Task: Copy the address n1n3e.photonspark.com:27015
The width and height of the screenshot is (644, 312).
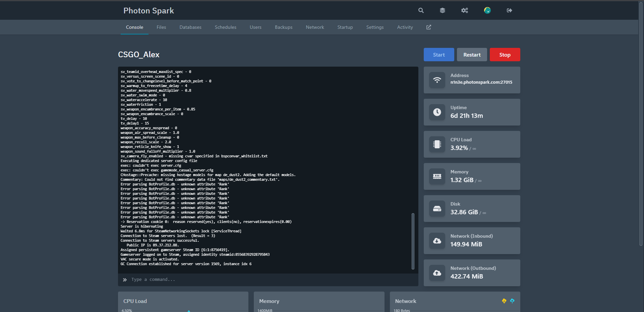Action: click(481, 82)
